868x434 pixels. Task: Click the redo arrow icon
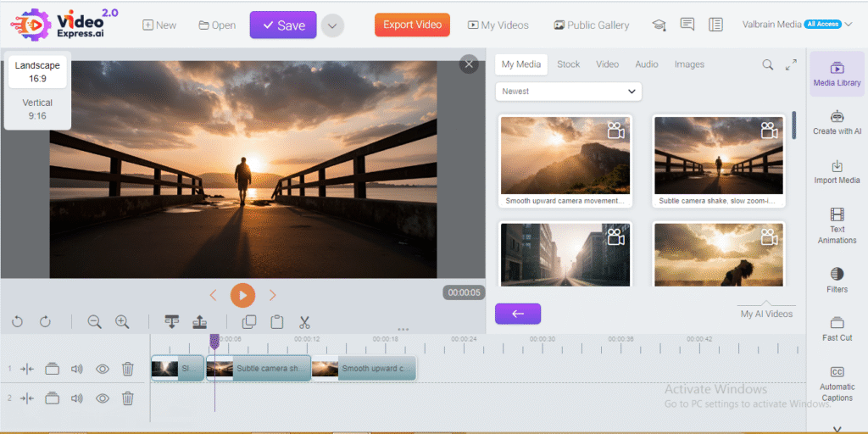46,321
